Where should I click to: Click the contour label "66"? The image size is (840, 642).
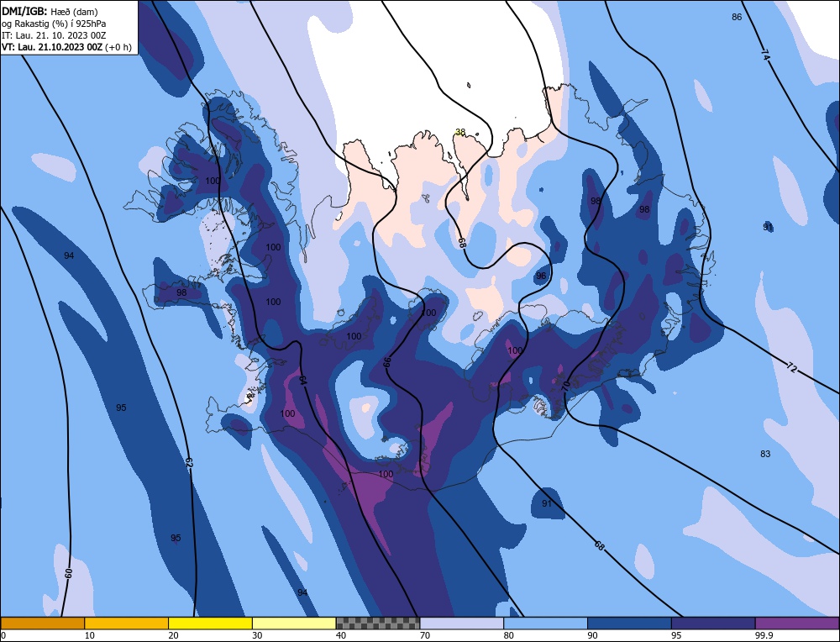click(386, 363)
